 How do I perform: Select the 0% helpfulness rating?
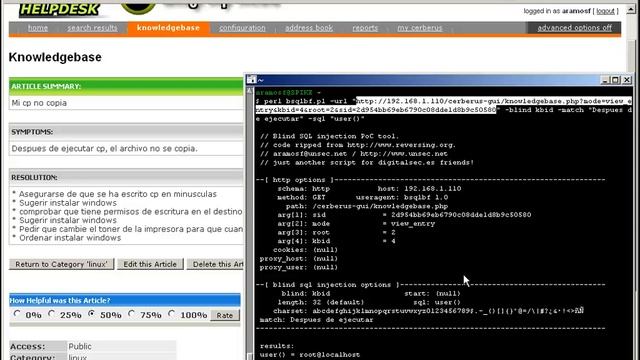(17, 314)
